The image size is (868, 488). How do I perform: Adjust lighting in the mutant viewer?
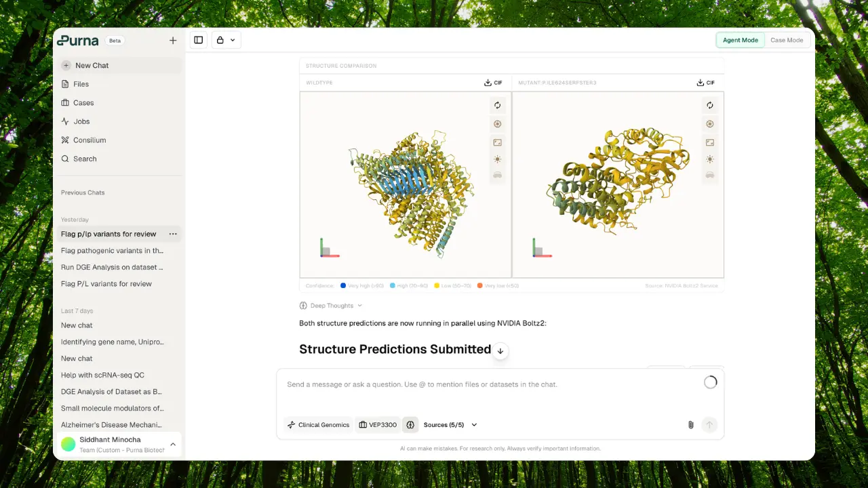click(709, 159)
